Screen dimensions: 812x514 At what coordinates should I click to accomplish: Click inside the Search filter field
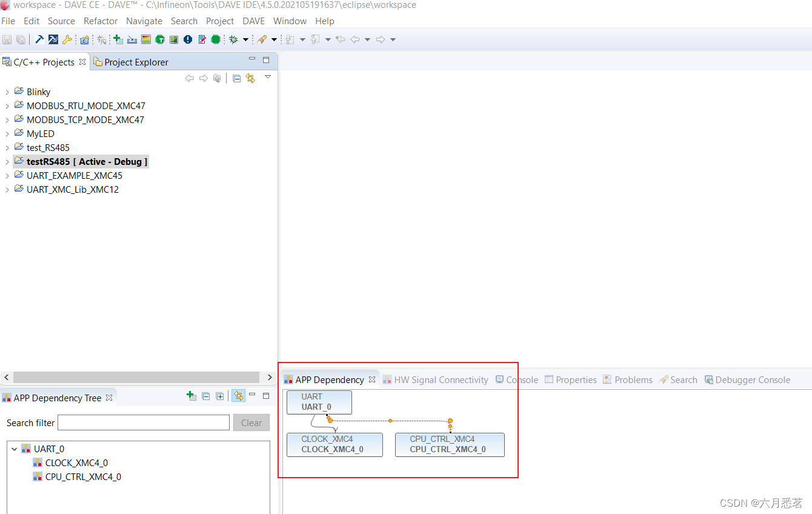(x=144, y=422)
